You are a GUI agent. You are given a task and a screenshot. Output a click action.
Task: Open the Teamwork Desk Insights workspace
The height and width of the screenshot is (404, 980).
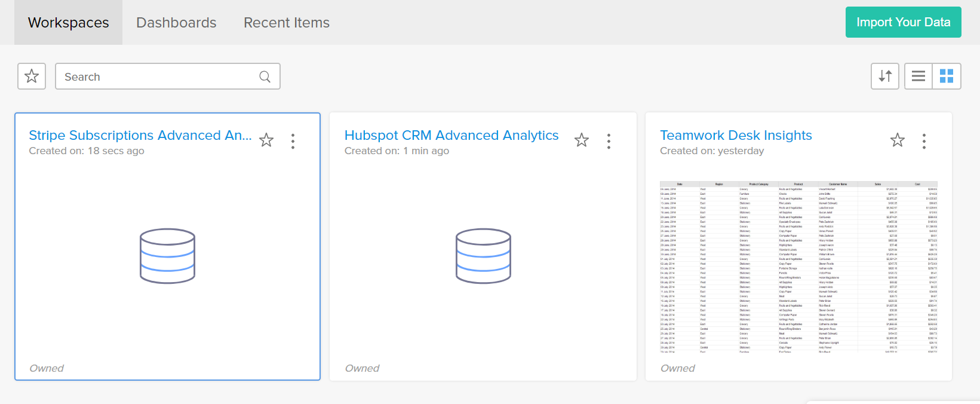click(736, 136)
